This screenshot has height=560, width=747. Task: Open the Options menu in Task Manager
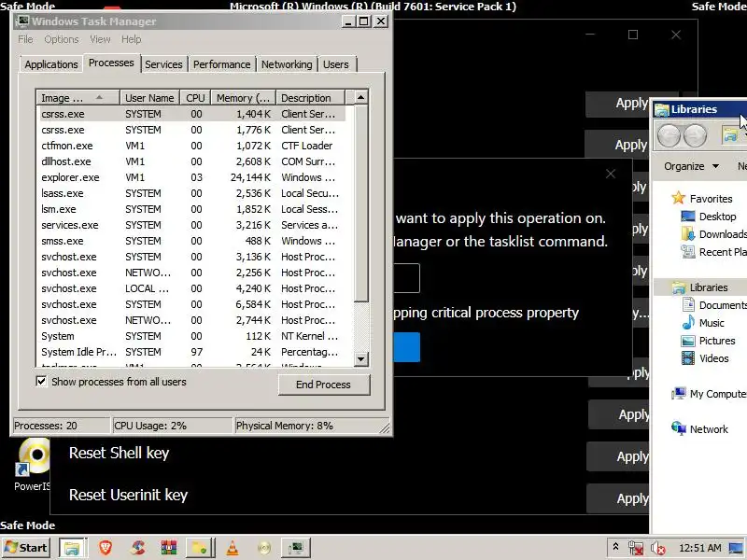[62, 39]
